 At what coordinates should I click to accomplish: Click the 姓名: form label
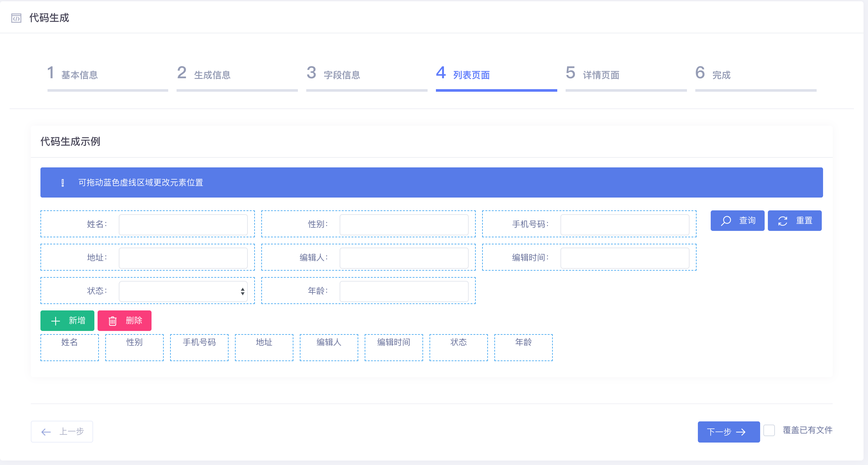(97, 224)
